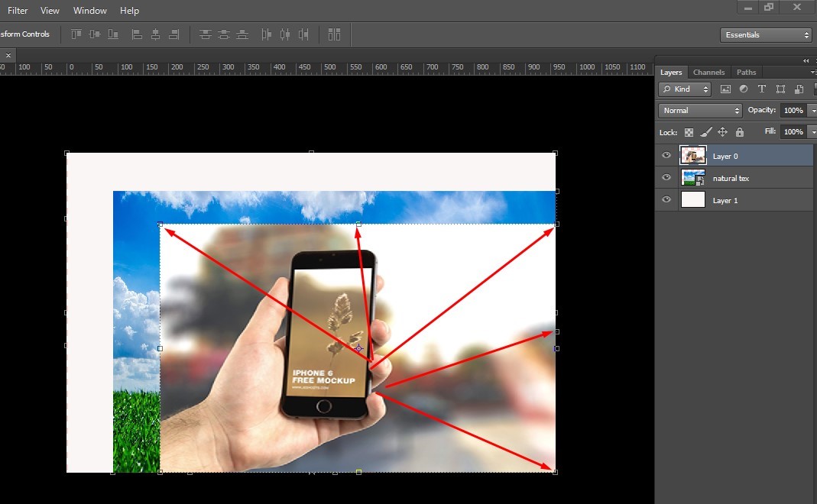817x504 pixels.
Task: Collapse the panels with double-arrow icon
Action: pos(806,60)
